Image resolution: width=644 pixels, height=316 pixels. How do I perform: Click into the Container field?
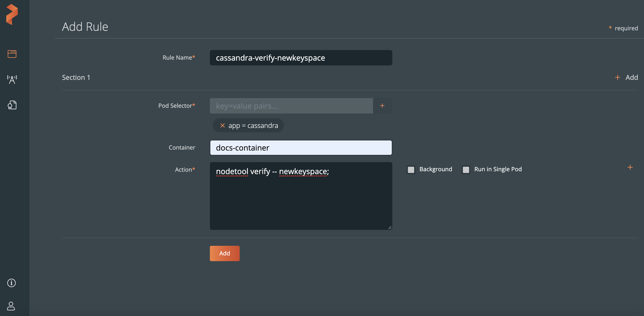click(301, 148)
